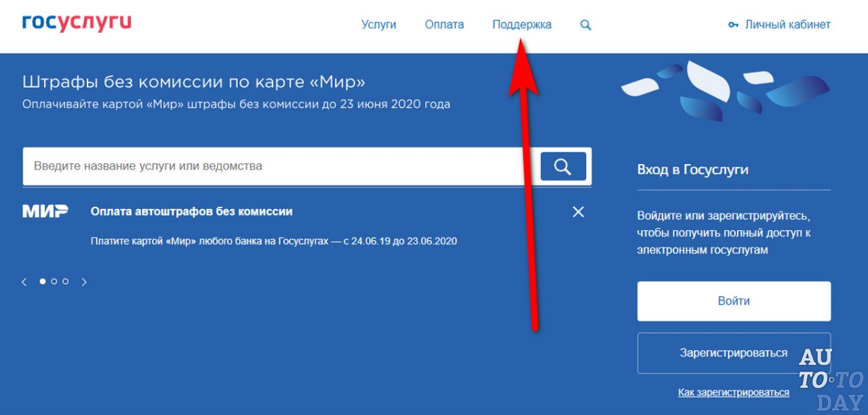Click the Оплата автоштрафов без комиссии headline
868x415 pixels.
coord(192,212)
